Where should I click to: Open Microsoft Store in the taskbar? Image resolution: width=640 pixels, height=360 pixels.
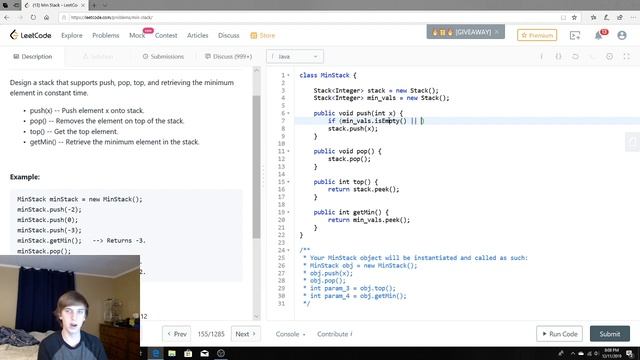click(x=188, y=353)
